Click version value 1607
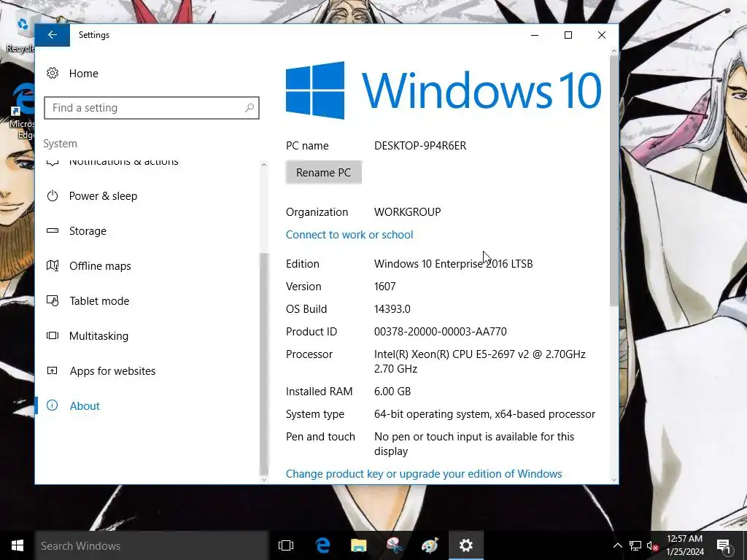Screen dimensions: 747x560 tap(385, 286)
